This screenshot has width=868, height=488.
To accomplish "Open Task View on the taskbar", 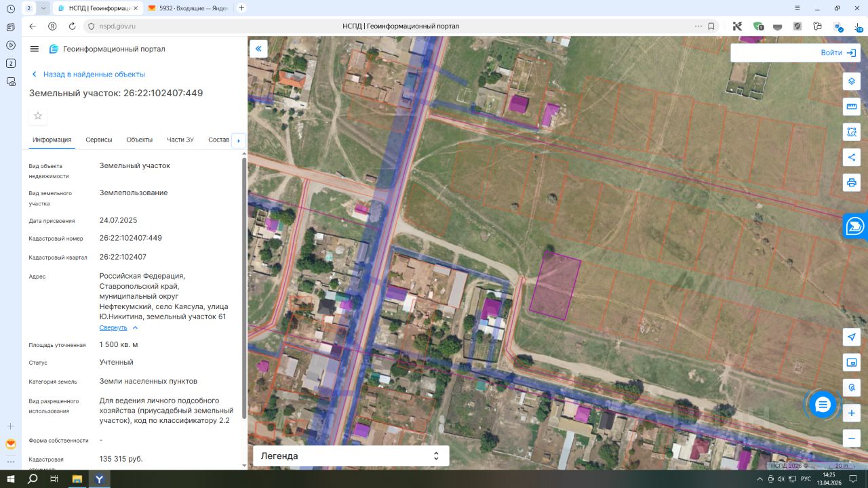I will (54, 479).
